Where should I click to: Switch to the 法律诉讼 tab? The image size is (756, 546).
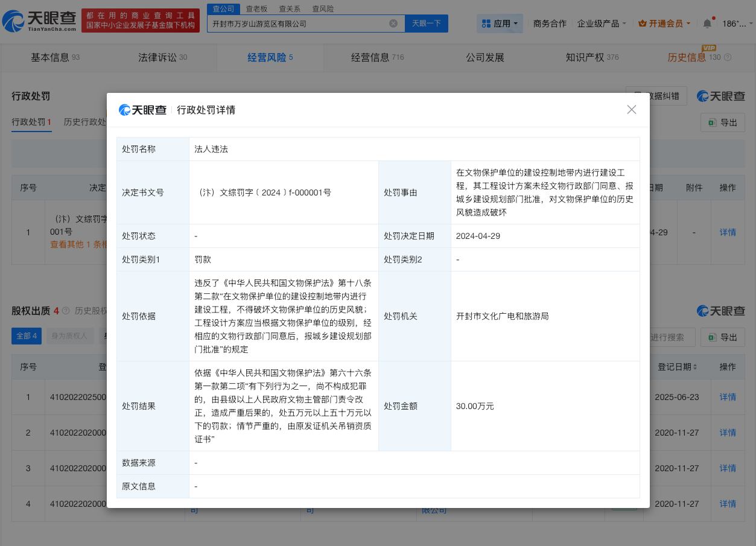point(157,57)
